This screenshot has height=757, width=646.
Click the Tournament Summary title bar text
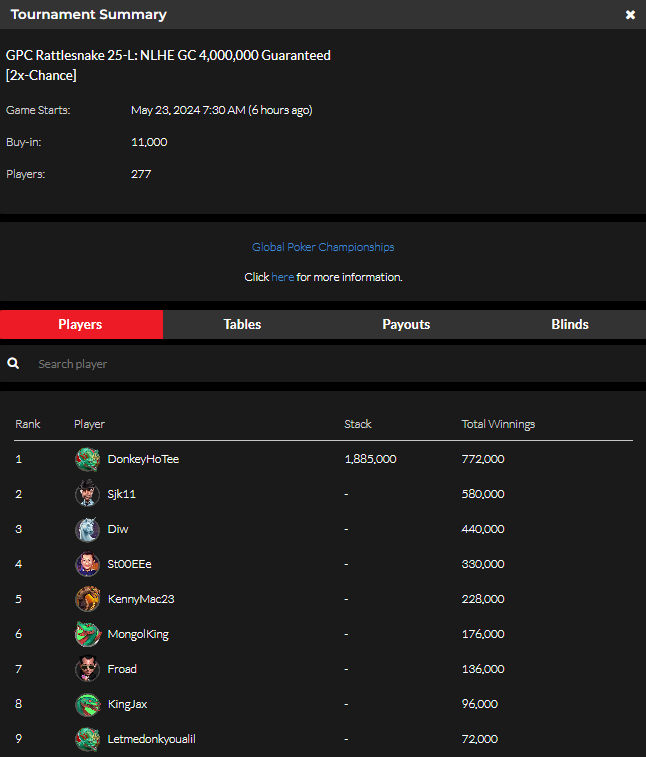(88, 14)
